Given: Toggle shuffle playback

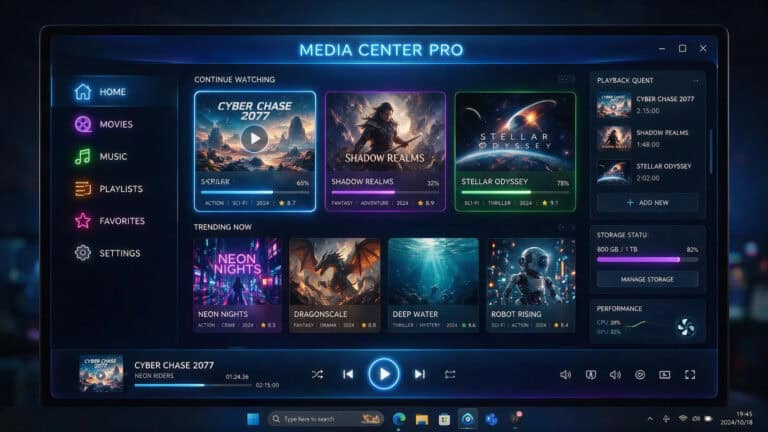Looking at the screenshot, I should pos(317,375).
